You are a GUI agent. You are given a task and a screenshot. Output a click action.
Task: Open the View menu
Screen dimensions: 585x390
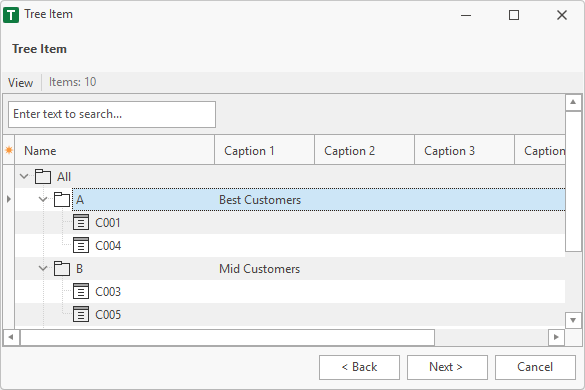(21, 82)
